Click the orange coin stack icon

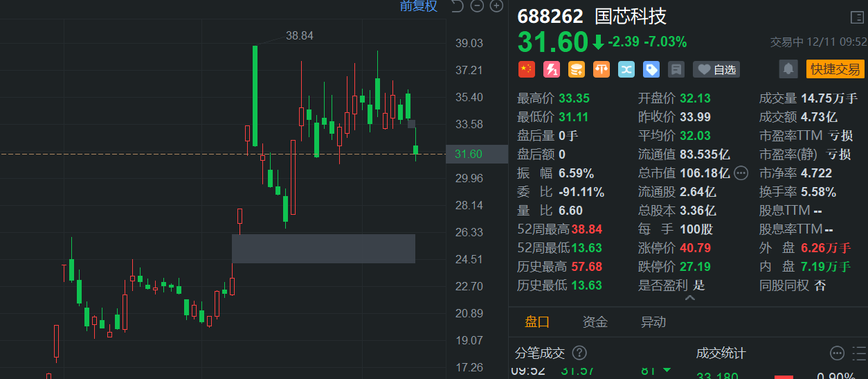[x=577, y=69]
